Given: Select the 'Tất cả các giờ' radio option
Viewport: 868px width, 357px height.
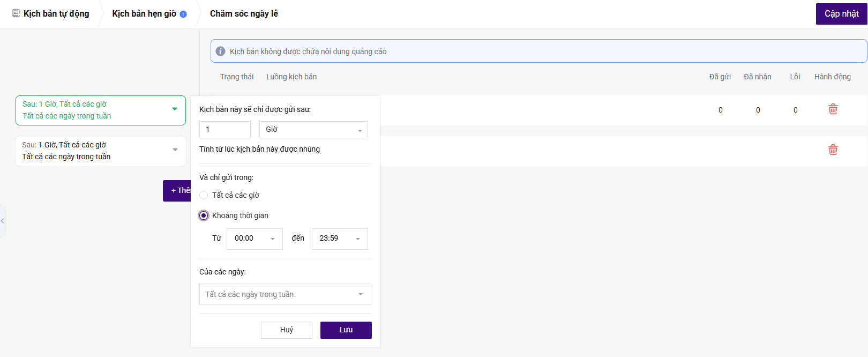Looking at the screenshot, I should coord(204,195).
